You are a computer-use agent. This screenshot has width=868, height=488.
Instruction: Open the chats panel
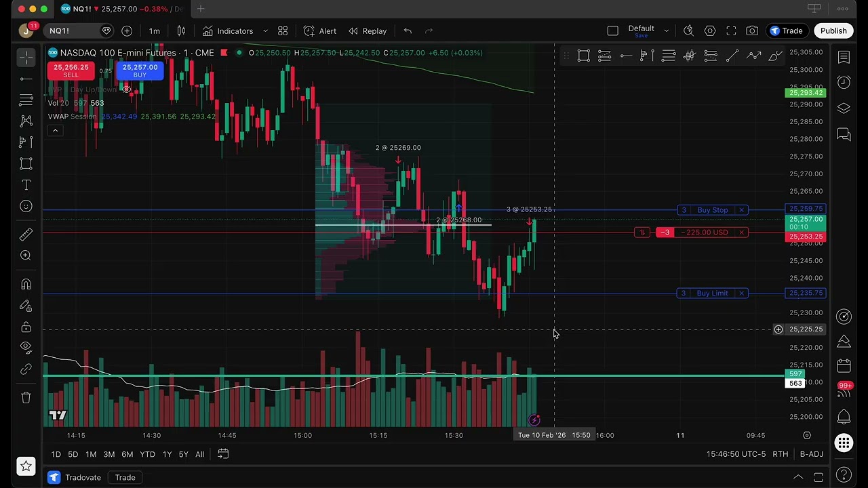(844, 134)
